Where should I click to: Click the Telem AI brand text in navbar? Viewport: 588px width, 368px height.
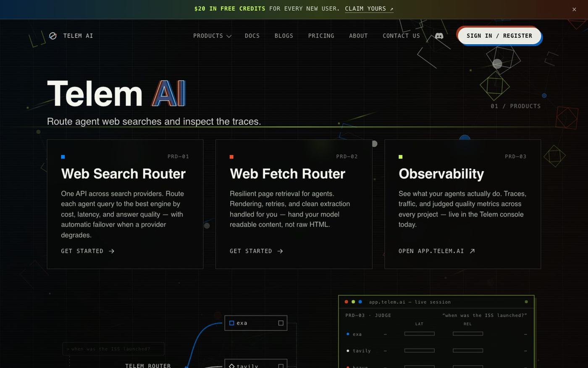(78, 36)
